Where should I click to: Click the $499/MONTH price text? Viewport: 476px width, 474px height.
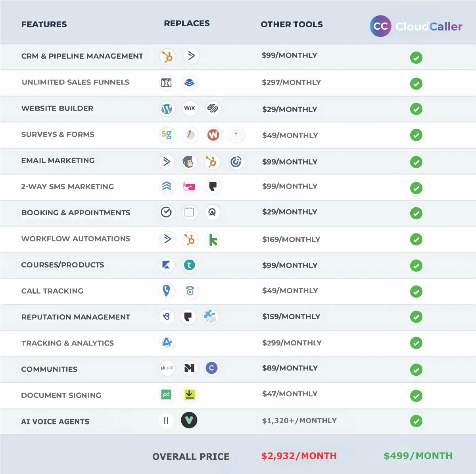pyautogui.click(x=418, y=456)
